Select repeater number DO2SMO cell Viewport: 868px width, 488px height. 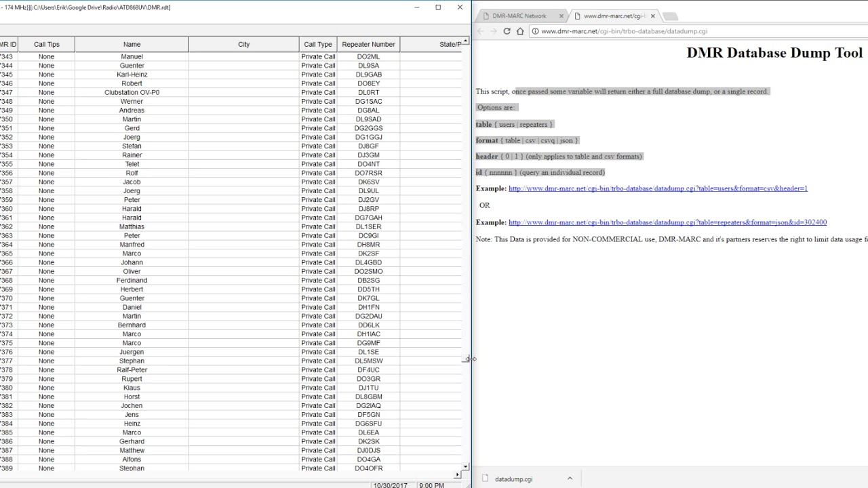coord(368,271)
